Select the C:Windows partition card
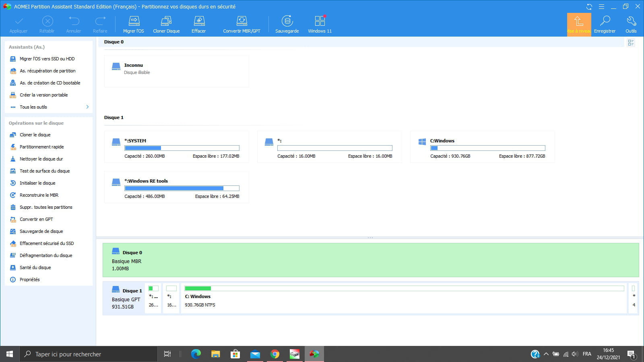 pos(482,147)
